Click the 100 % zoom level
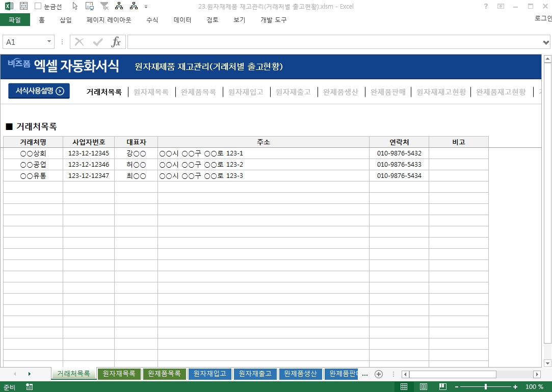Image resolution: width=552 pixels, height=392 pixels. tap(534, 387)
